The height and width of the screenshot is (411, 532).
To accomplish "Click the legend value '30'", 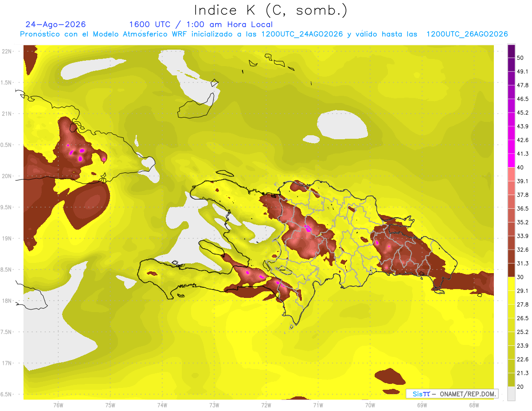I will [520, 277].
